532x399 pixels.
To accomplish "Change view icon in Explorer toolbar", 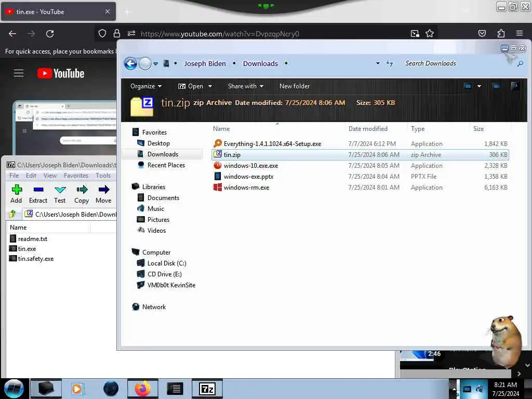I will tap(468, 86).
